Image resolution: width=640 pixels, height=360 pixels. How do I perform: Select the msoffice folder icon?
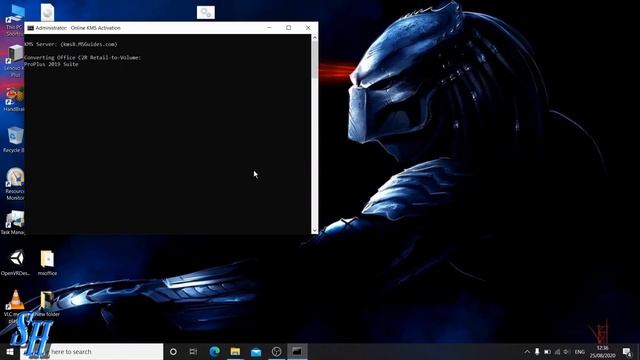click(x=47, y=263)
